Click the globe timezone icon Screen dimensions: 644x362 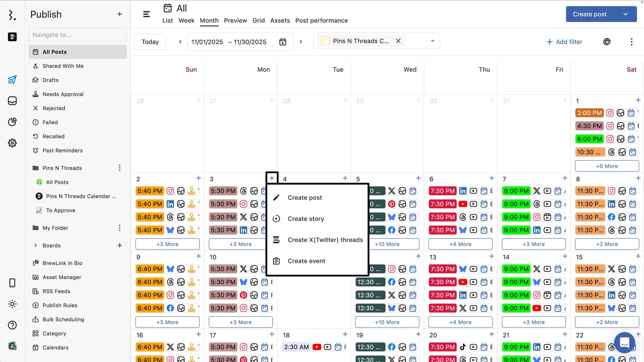[607, 42]
